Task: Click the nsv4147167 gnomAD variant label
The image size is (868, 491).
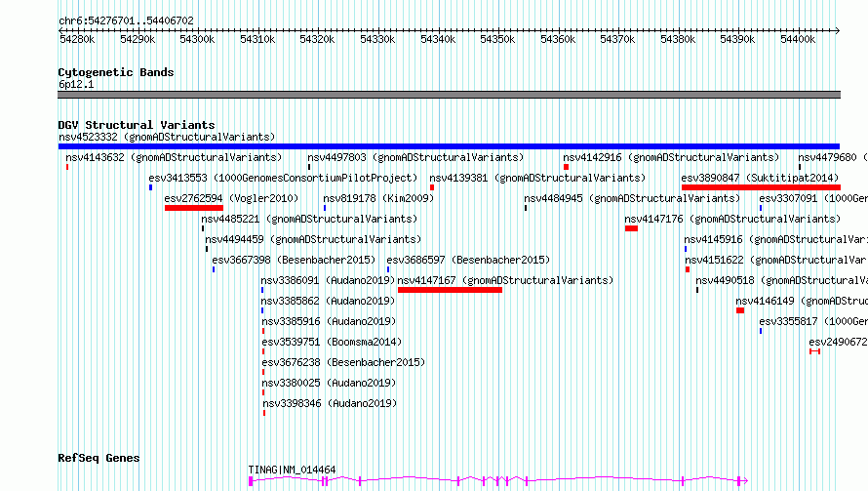Action: tap(505, 280)
